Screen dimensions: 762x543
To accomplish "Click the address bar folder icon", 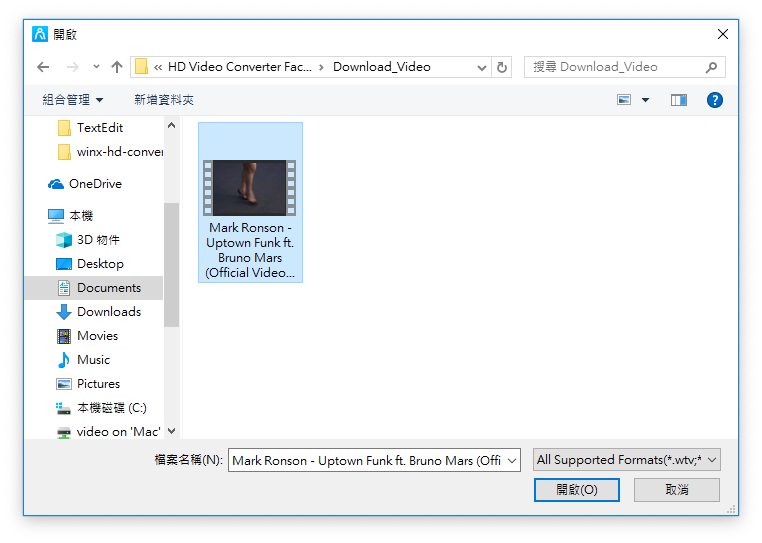I will [x=141, y=67].
